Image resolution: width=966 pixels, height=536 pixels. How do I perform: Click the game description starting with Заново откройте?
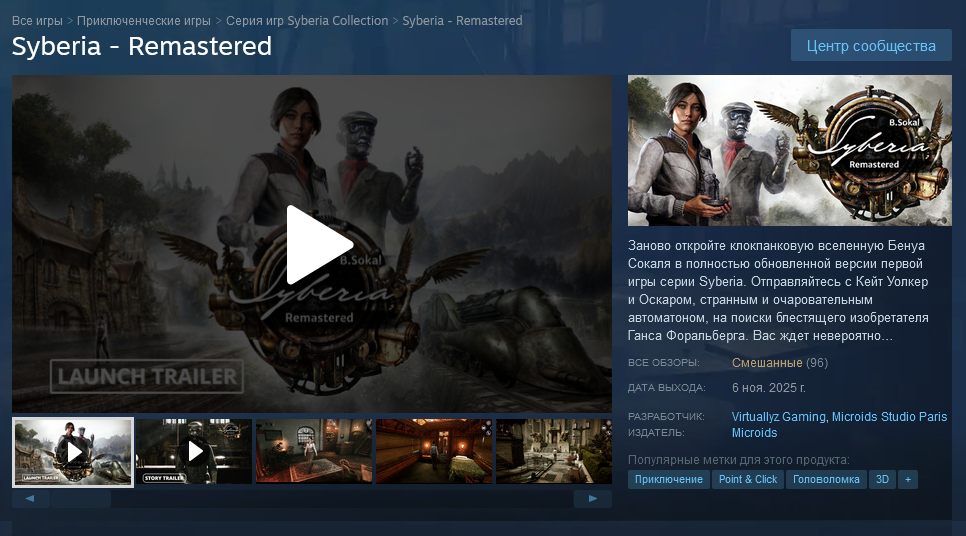tap(778, 290)
